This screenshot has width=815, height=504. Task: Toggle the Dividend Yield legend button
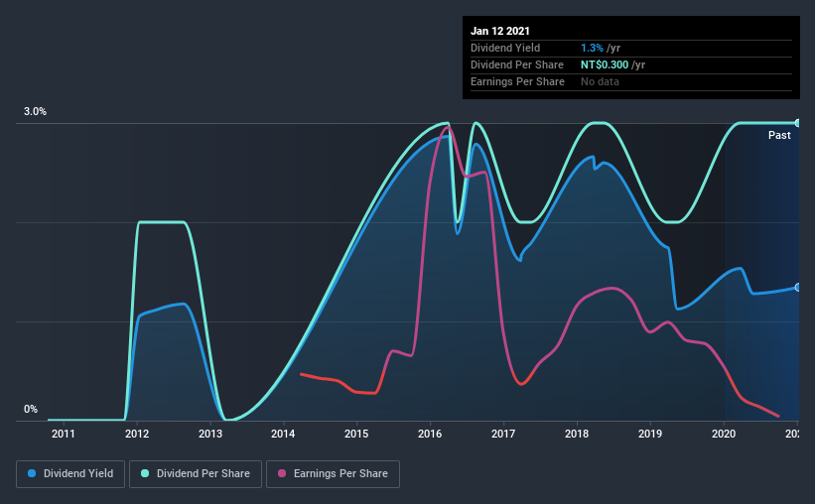coord(70,474)
